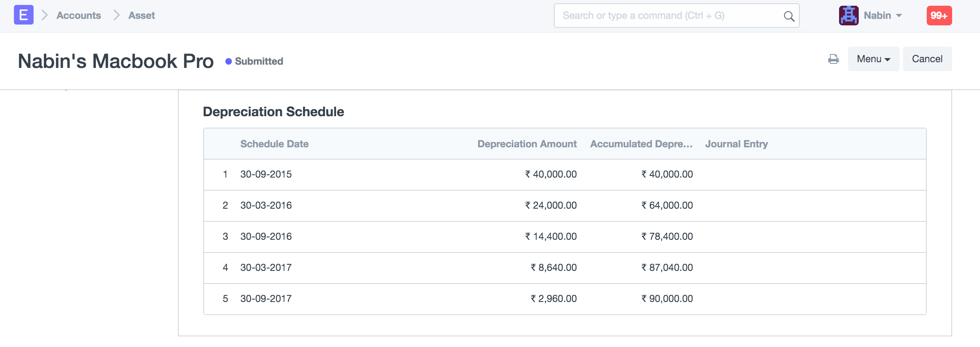Viewport: 980px width, 347px height.
Task: Open the 99+ notifications badge
Action: point(939,16)
